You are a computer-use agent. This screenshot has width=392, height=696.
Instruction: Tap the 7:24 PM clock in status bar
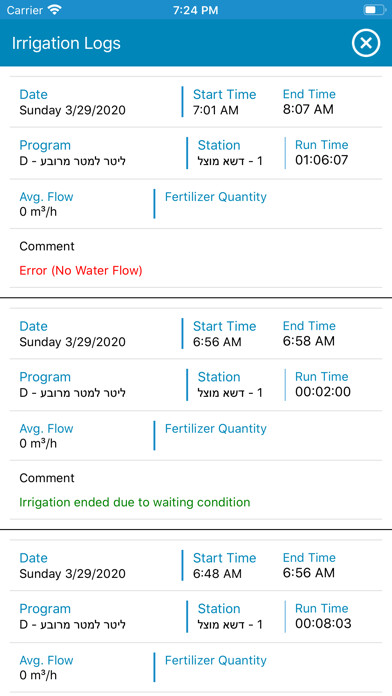pos(195,10)
